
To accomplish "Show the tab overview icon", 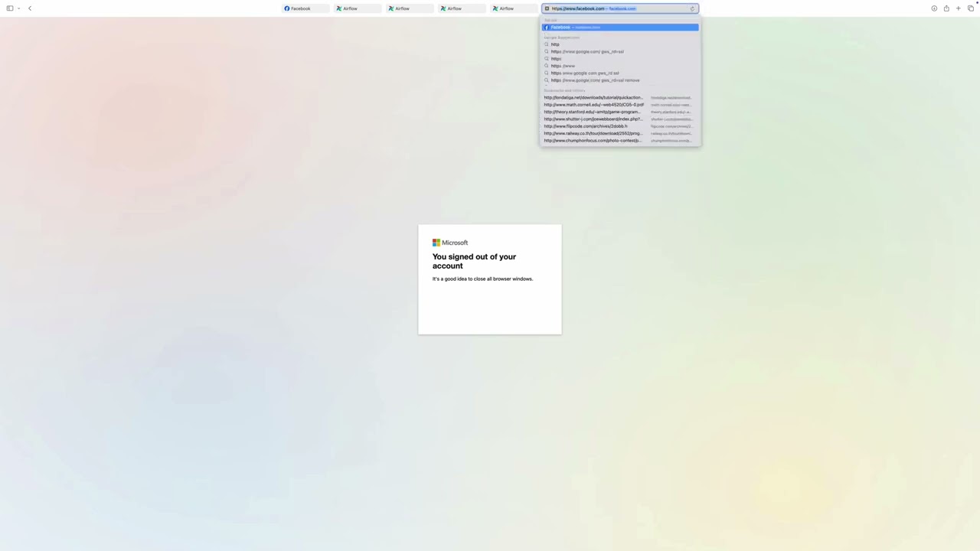I will [970, 8].
